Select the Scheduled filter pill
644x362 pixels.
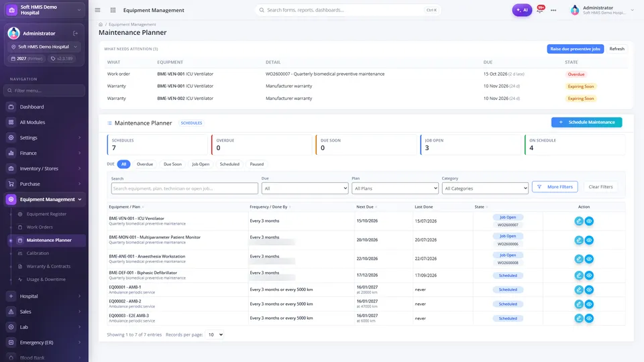[229, 164]
